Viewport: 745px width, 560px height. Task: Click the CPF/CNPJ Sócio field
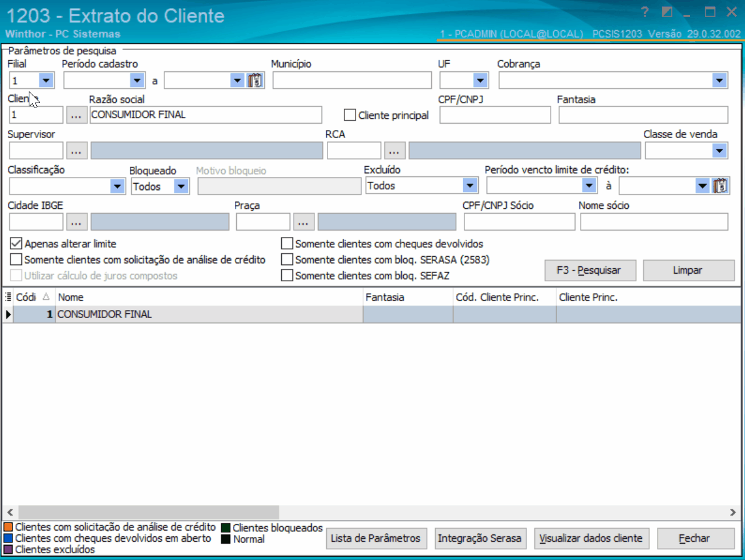(519, 222)
